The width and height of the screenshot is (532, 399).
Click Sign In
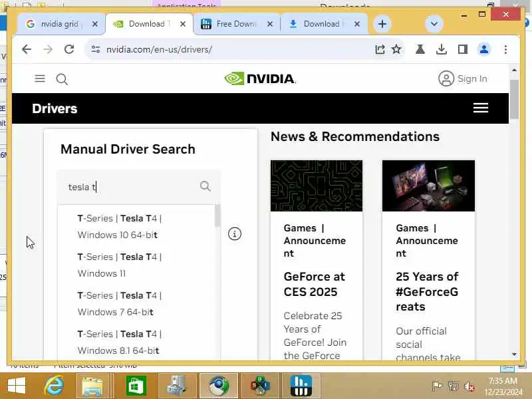(463, 78)
